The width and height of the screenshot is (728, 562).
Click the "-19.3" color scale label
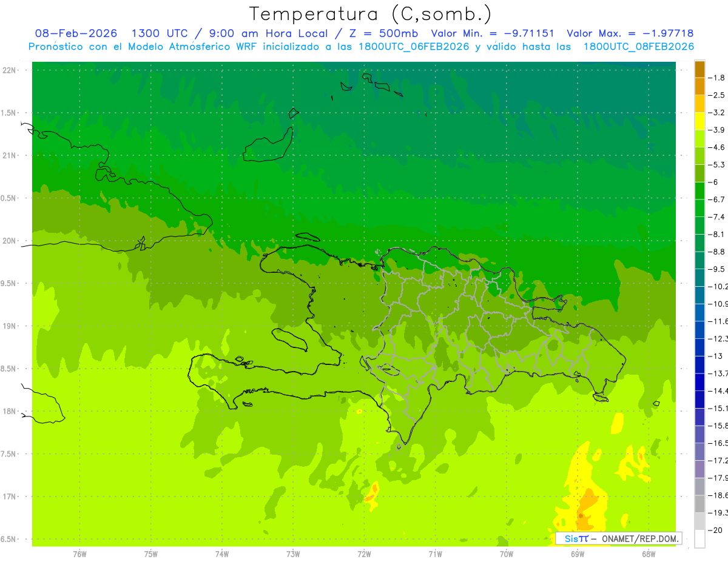click(719, 513)
